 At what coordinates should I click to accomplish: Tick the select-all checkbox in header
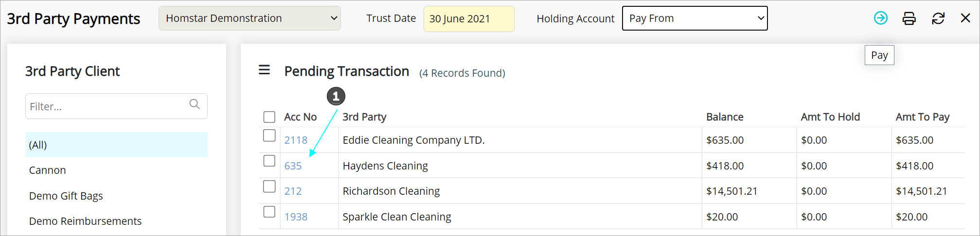pos(269,117)
